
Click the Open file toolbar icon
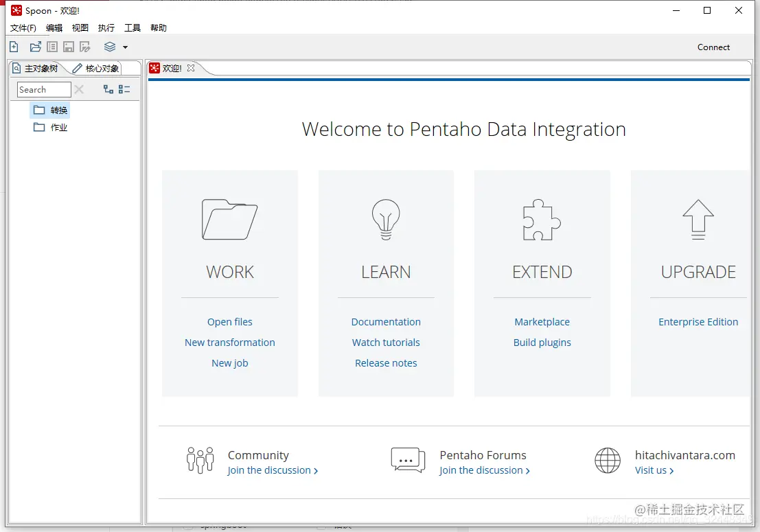pyautogui.click(x=35, y=47)
